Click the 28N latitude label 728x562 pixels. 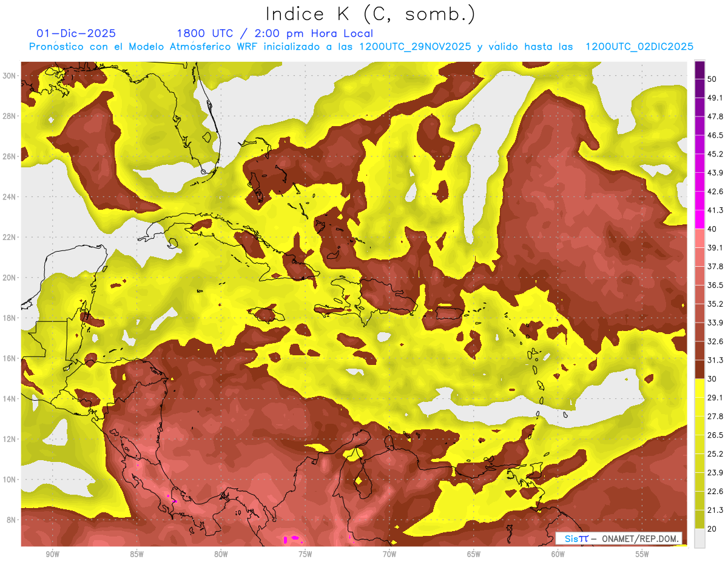(x=9, y=116)
